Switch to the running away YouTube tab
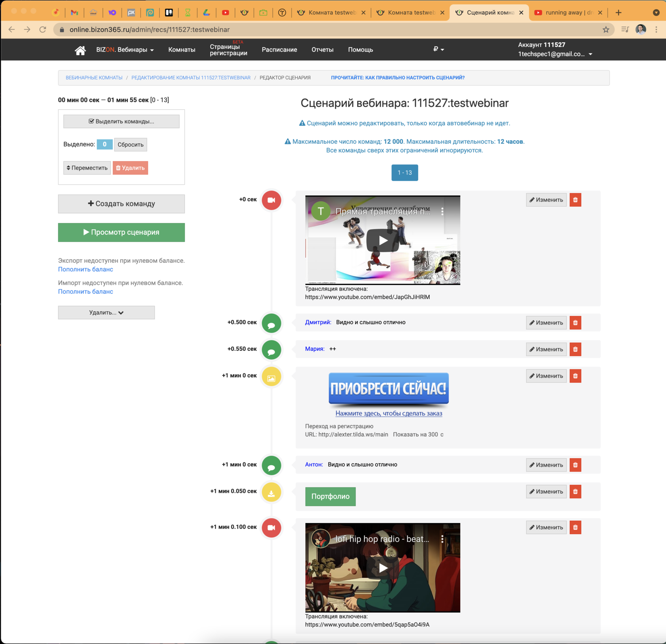This screenshot has width=666, height=644. click(567, 13)
